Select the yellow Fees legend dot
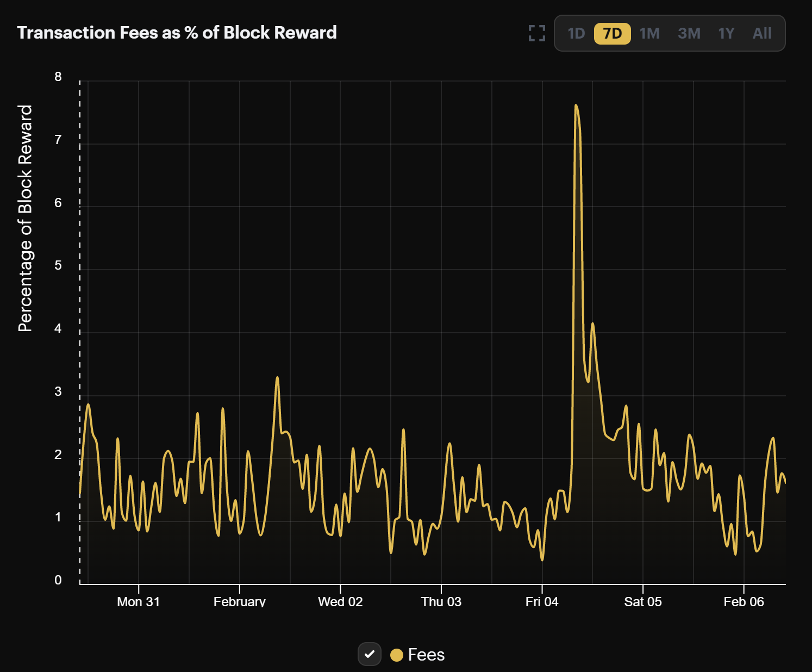 [x=397, y=655]
